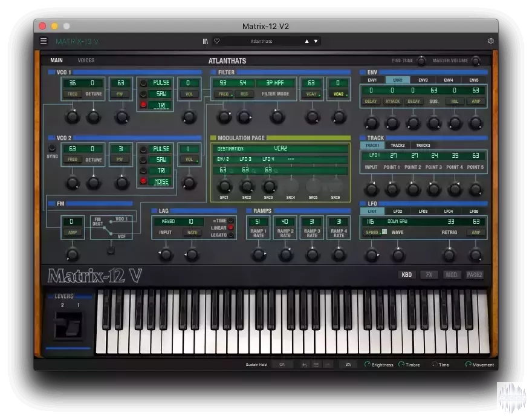Viewport: 532px width, 419px height.
Task: Toggle the LAG LEGATO switch
Action: (231, 235)
